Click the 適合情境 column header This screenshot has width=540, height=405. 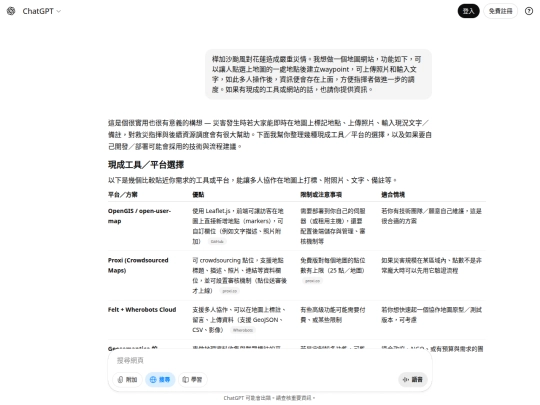[x=393, y=195]
